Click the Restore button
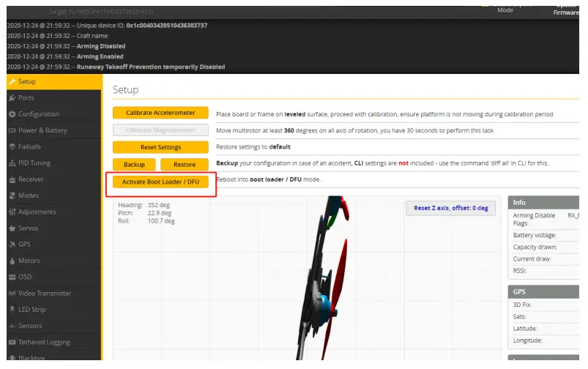Screen dimensions: 588x369 tap(185, 165)
